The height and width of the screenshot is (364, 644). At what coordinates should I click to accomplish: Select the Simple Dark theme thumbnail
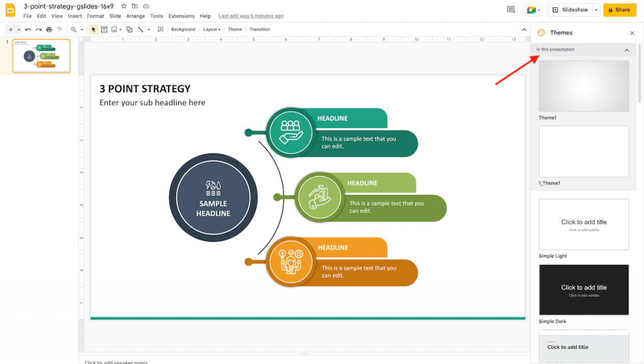pyautogui.click(x=584, y=289)
